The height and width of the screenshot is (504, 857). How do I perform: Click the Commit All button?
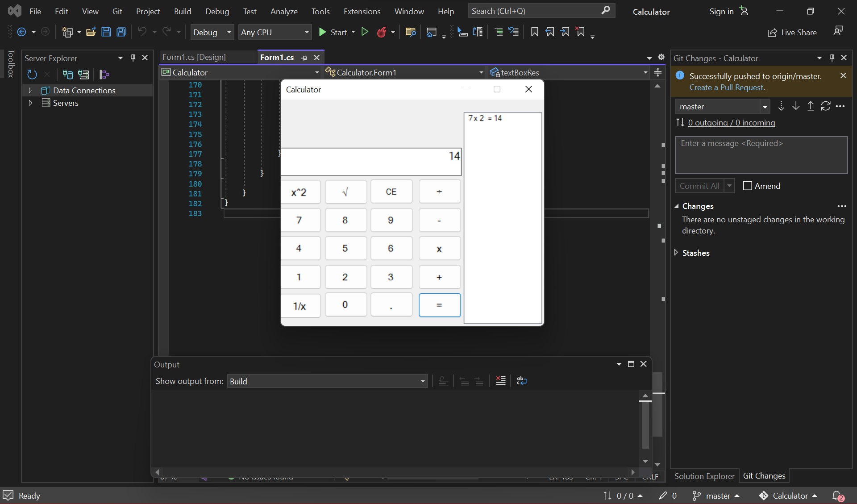pos(699,186)
